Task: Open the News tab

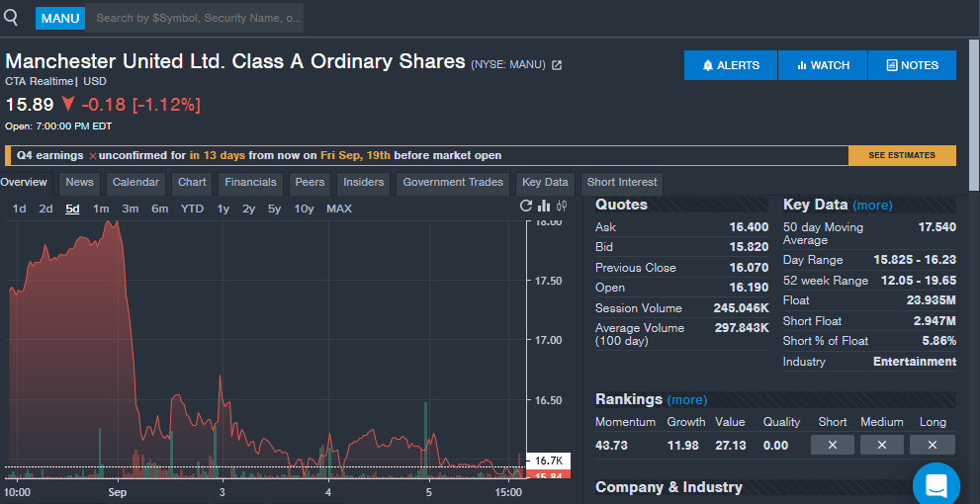Action: 79,183
